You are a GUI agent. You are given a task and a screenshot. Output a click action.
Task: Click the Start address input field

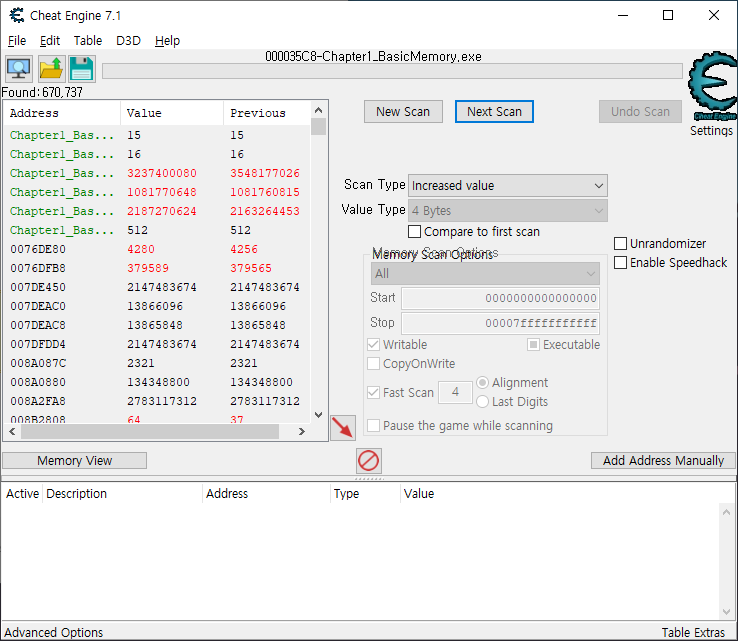click(x=500, y=298)
